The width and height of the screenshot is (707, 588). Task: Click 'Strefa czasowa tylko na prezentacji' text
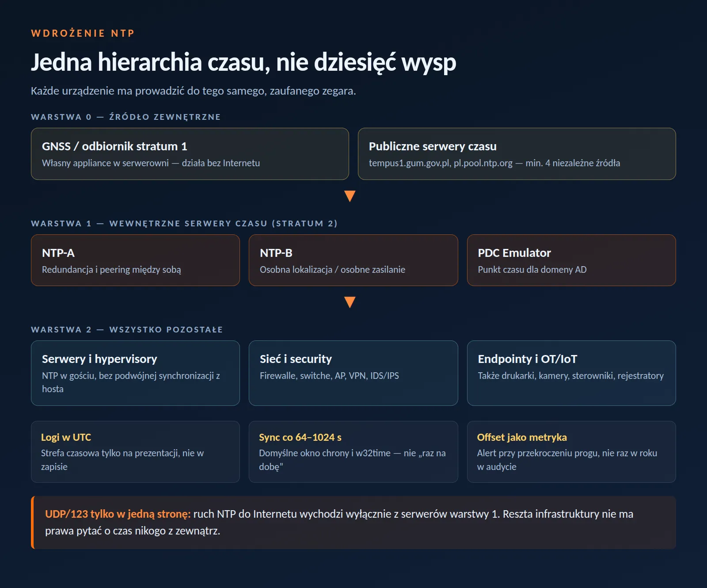click(122, 460)
